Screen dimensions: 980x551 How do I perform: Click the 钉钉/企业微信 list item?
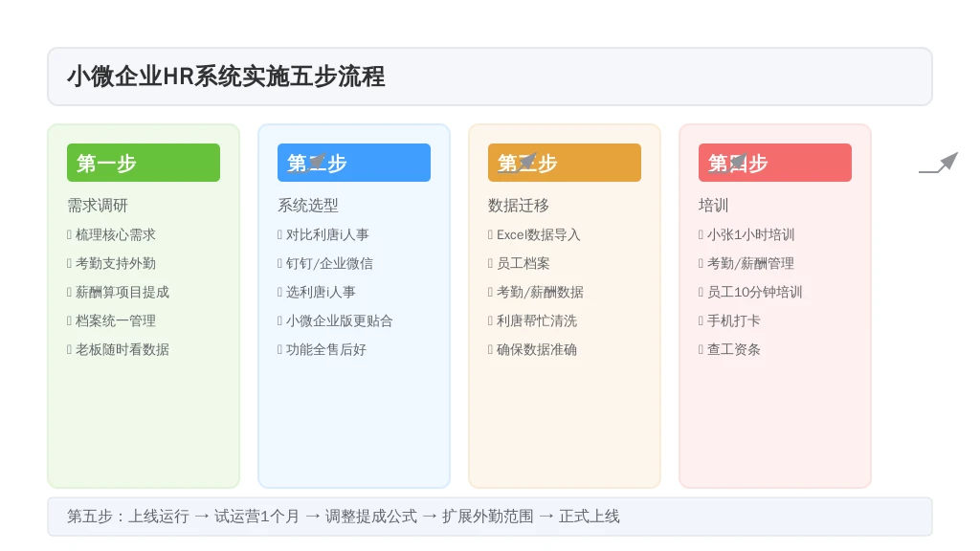(329, 263)
